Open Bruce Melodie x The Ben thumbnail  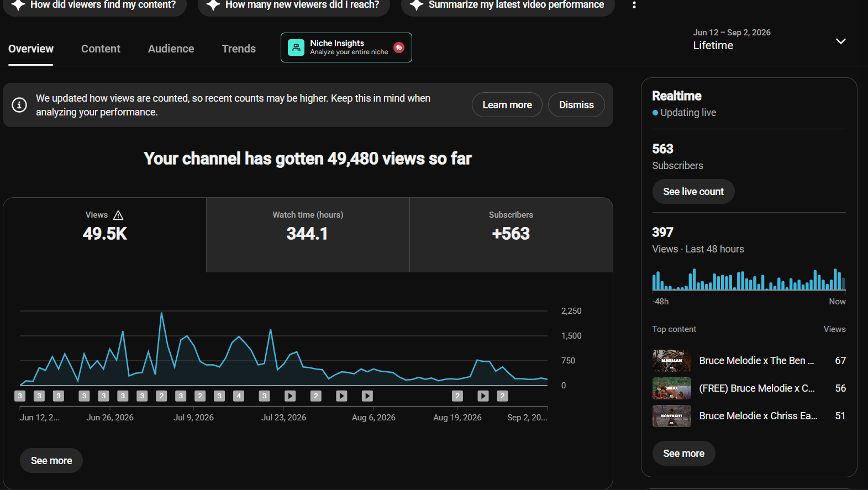coord(672,361)
